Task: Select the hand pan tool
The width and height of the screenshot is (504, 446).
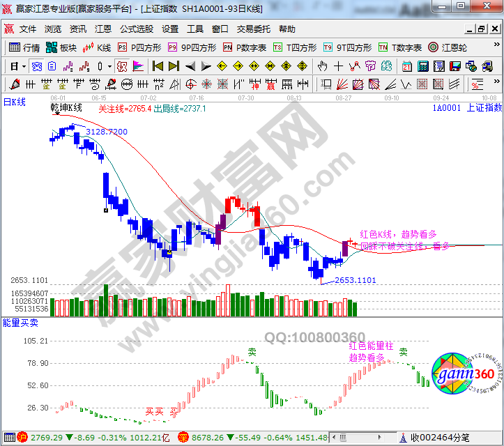Action: pos(322,66)
